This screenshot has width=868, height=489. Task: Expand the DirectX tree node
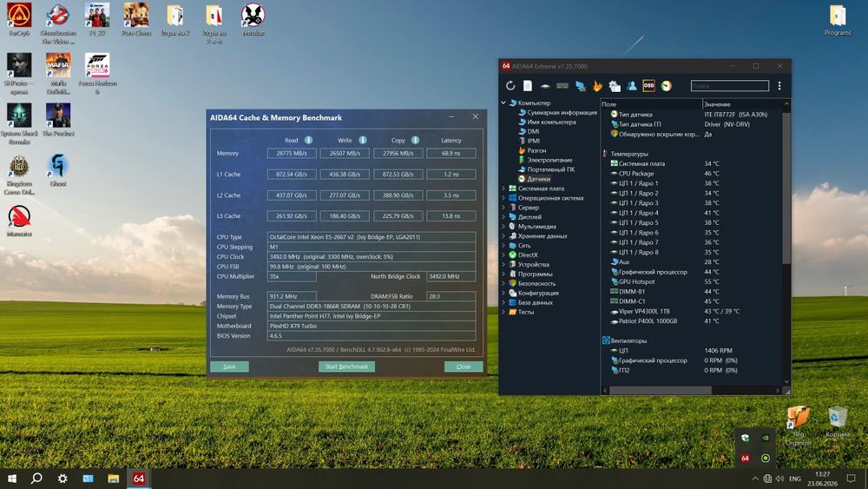click(503, 254)
